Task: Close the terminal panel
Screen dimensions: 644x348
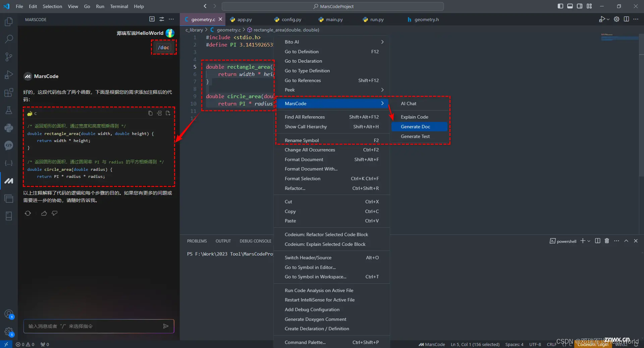Action: point(636,241)
